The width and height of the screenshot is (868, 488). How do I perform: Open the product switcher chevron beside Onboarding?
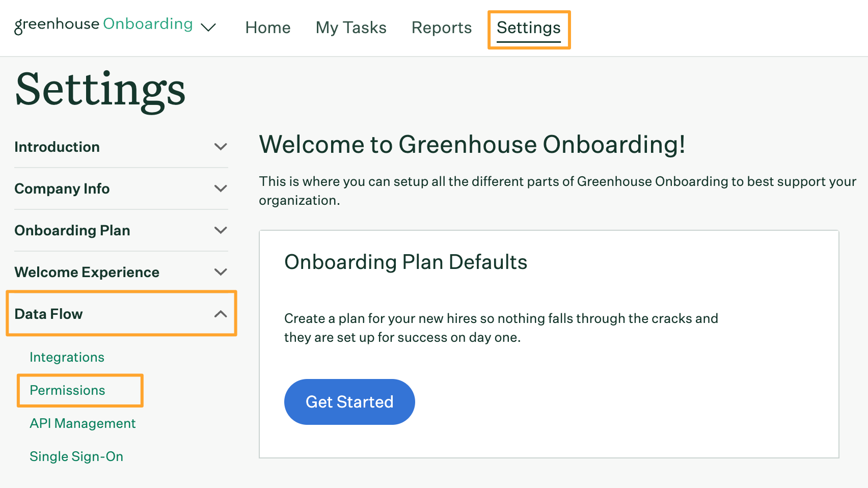[x=208, y=27]
